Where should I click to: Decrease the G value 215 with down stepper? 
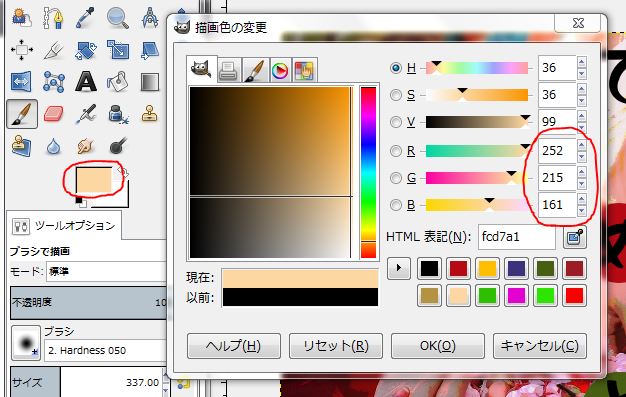[581, 184]
